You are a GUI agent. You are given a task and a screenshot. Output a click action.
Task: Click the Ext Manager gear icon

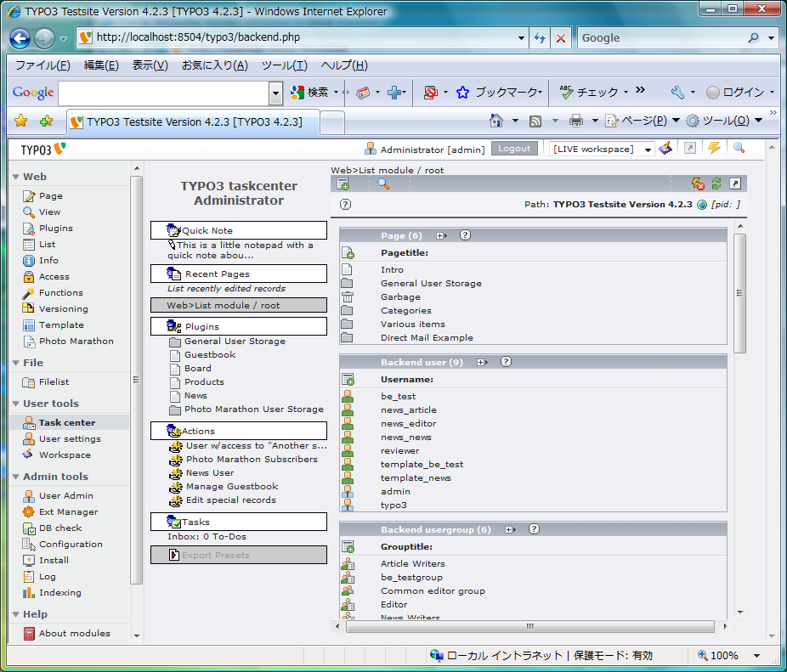[29, 512]
